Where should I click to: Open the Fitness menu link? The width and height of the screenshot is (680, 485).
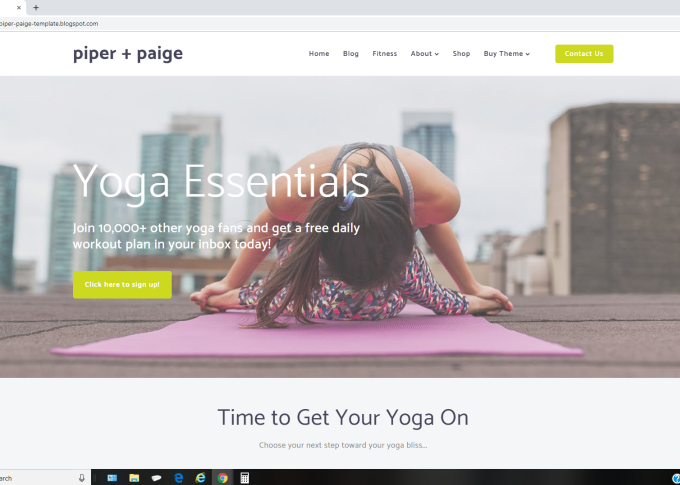click(x=385, y=54)
